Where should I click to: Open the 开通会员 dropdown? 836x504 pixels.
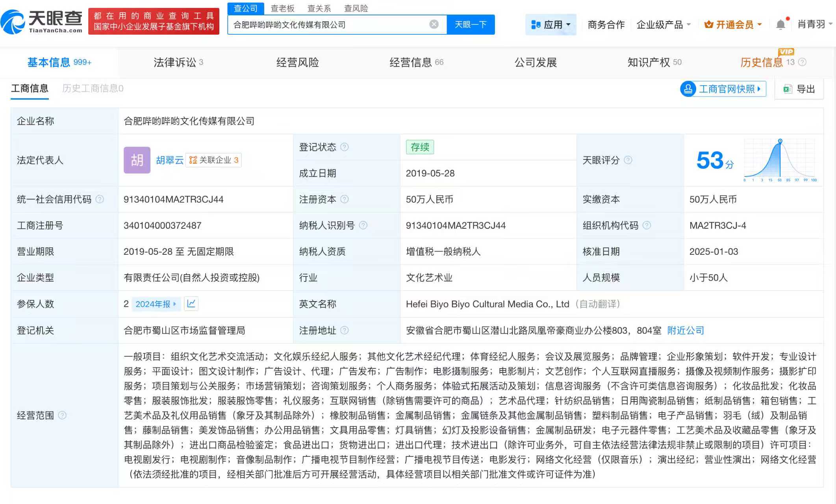733,25
